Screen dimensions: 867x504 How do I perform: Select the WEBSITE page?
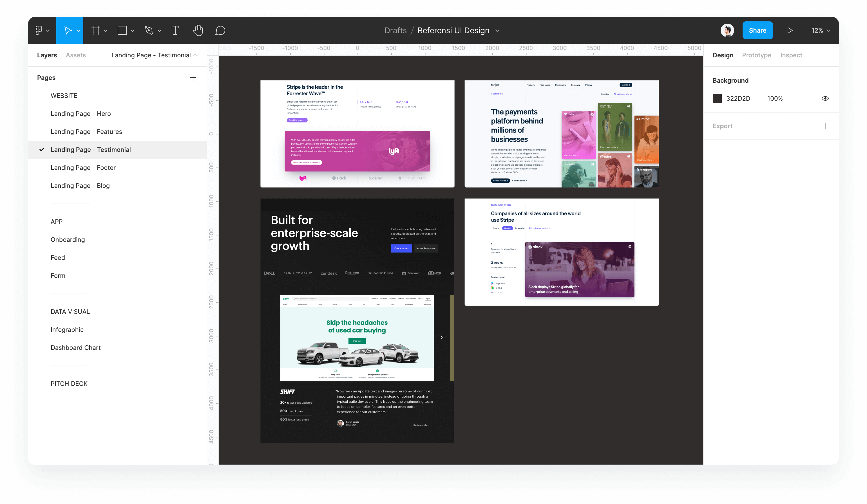pyautogui.click(x=117, y=96)
